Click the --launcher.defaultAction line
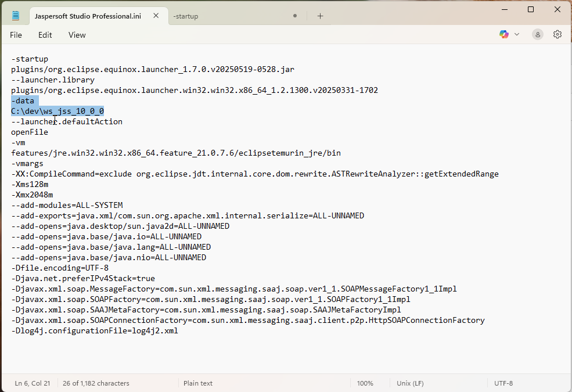The image size is (572, 392). (67, 121)
